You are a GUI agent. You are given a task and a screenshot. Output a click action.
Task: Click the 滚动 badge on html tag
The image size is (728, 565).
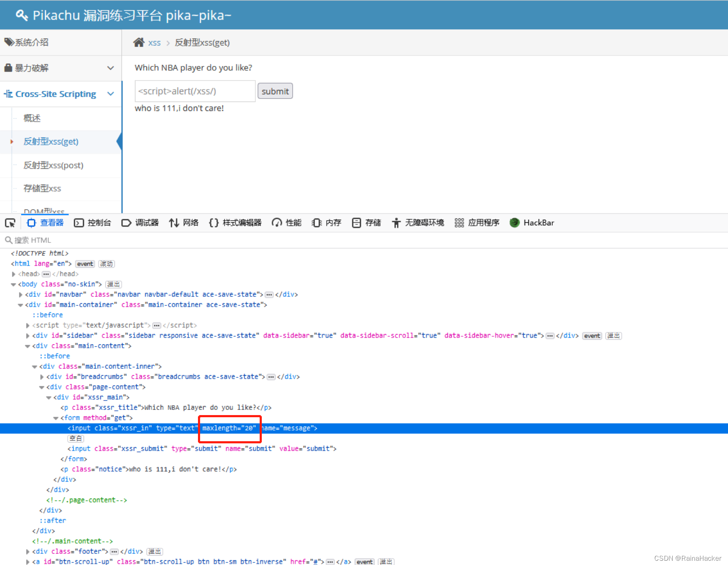point(106,264)
